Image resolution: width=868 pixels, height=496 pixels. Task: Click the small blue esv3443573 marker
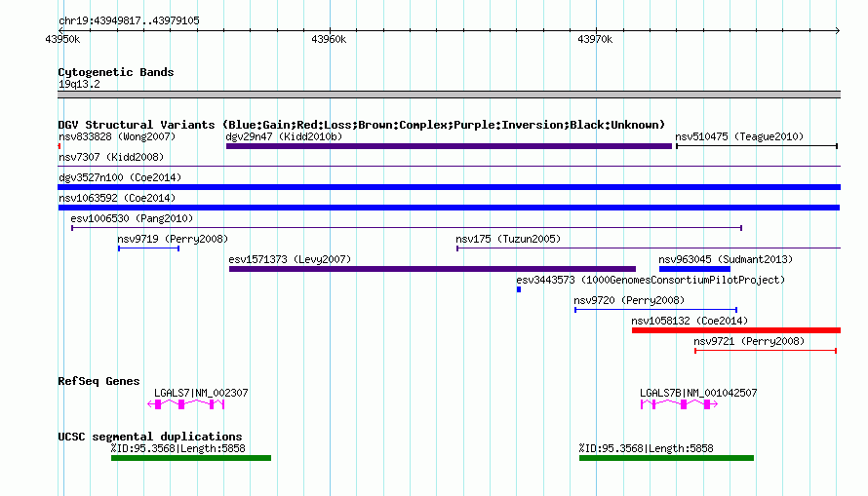(x=519, y=289)
